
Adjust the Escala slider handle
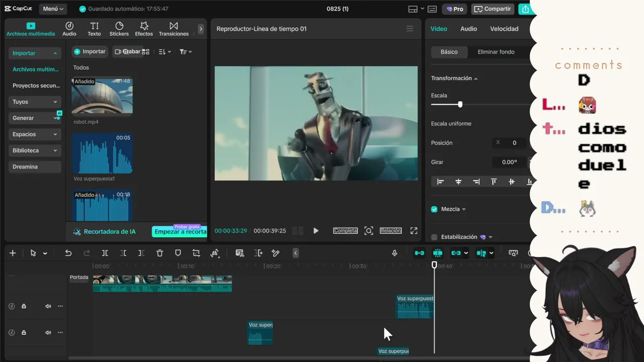pos(460,105)
